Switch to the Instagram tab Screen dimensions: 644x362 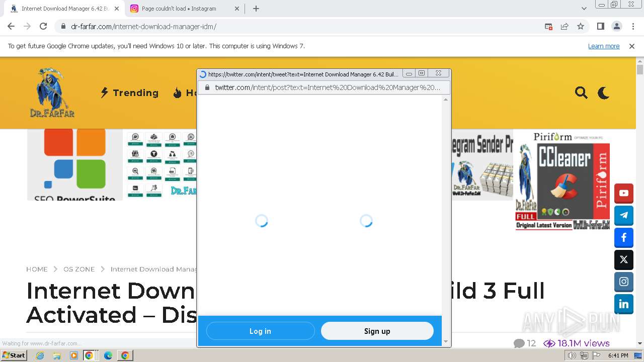pos(184,9)
